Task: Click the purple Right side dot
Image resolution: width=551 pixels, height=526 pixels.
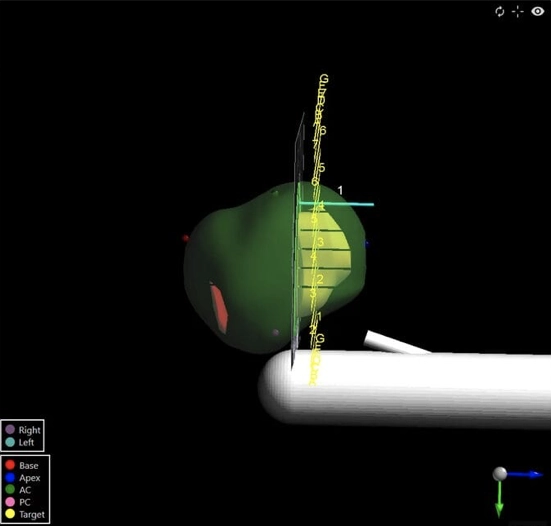Action: pos(10,429)
